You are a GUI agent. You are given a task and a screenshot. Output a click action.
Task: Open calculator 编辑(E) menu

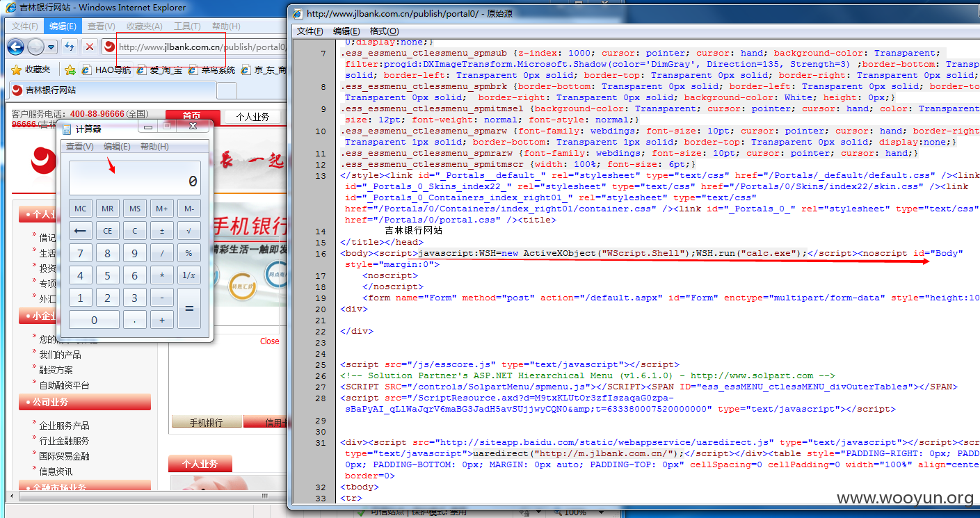coord(117,146)
